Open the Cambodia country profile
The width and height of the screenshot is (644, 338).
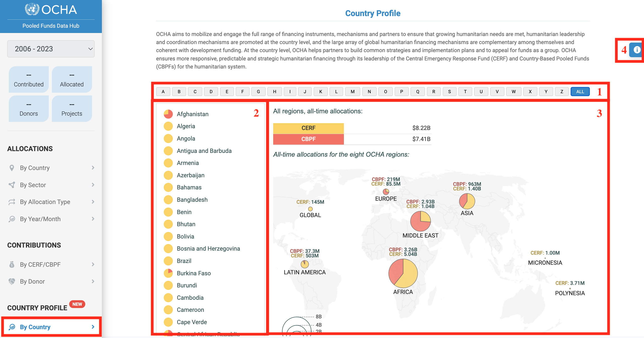(190, 298)
